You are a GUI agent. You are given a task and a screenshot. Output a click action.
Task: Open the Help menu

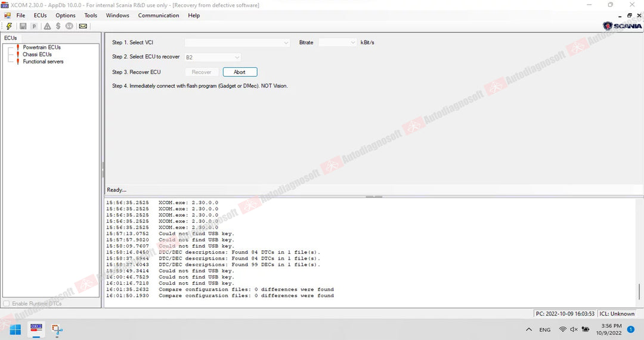(194, 15)
